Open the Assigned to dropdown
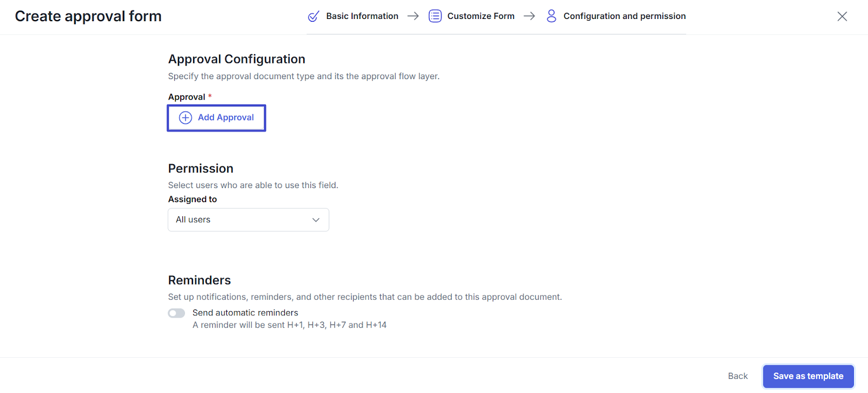Viewport: 868px width, 393px height. 248,220
